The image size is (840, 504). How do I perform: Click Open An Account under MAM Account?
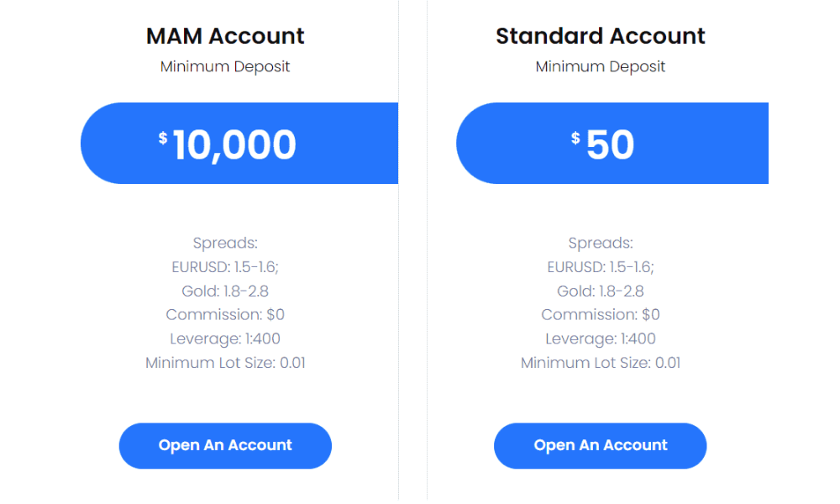[225, 445]
